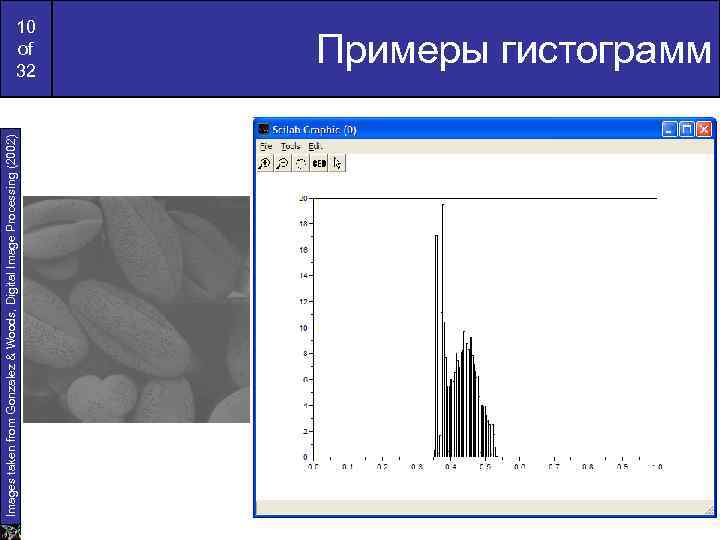Open the Tools menu

click(x=290, y=146)
